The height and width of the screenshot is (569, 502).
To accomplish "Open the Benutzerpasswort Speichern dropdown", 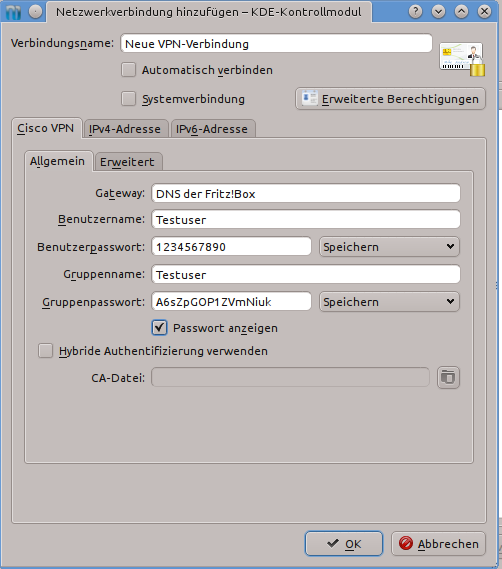I will point(389,247).
